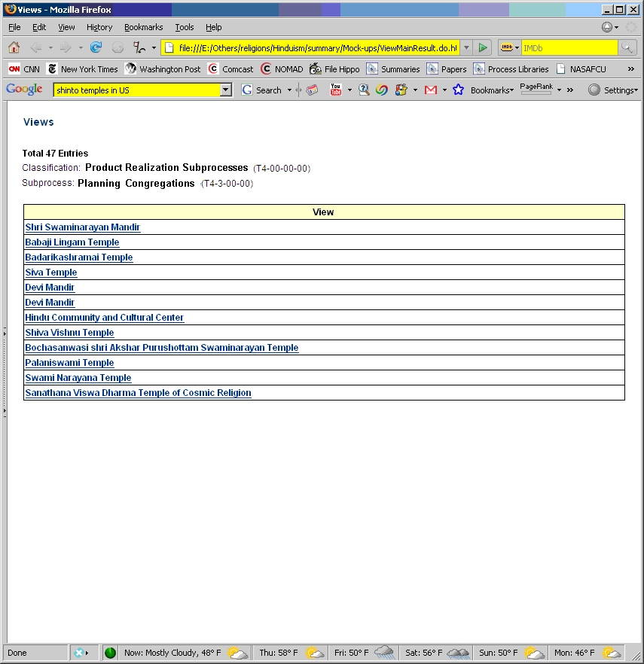Click the address bar URL field
Screen dimensions: 644x664
click(x=317, y=48)
